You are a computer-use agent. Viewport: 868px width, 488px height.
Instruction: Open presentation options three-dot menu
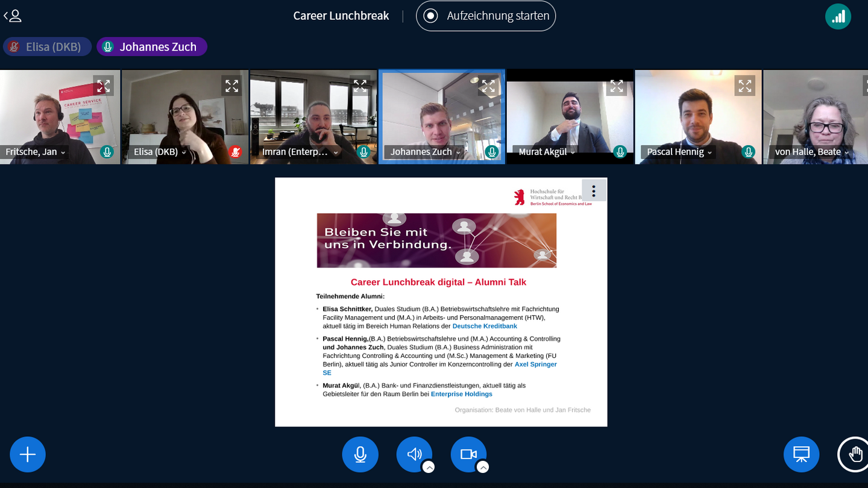click(x=594, y=191)
